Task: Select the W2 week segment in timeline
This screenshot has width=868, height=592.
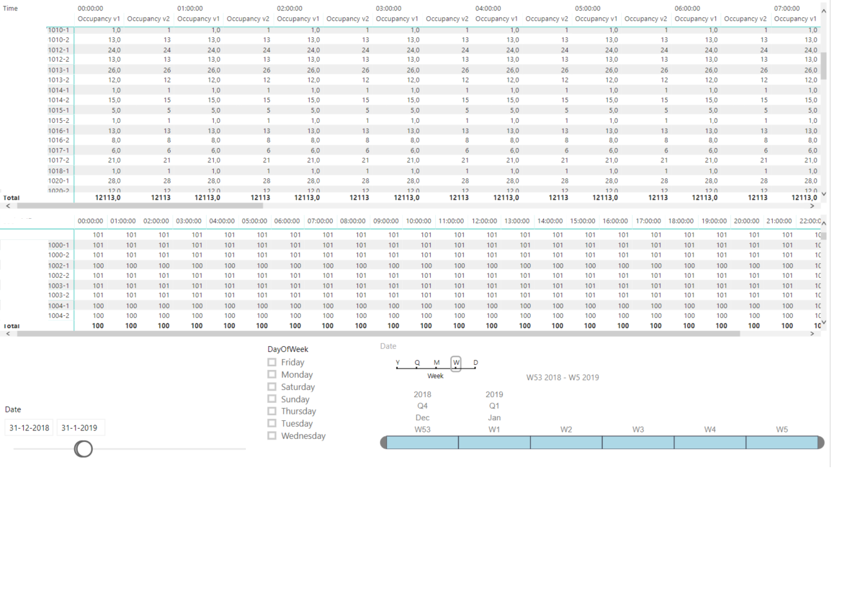Action: (566, 443)
